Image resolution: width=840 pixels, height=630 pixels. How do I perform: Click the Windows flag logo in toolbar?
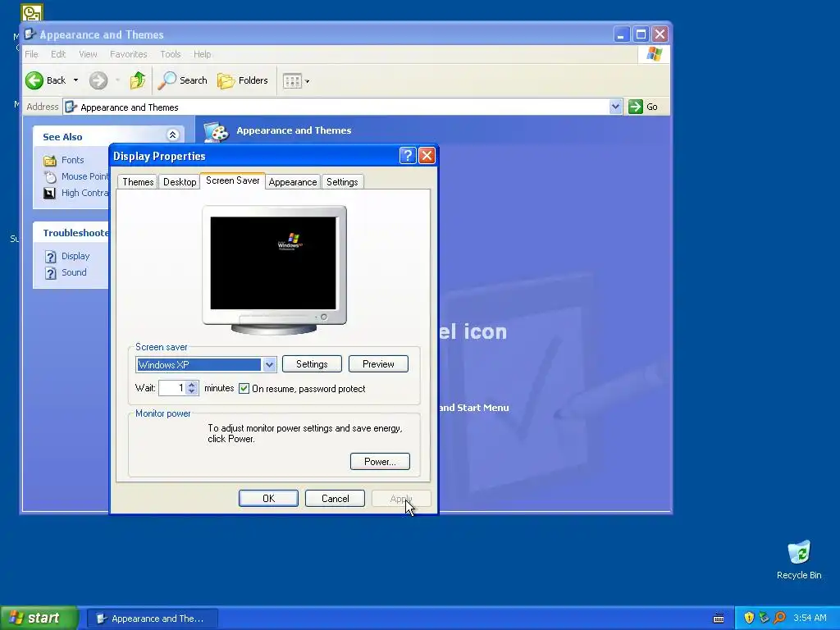(x=654, y=54)
